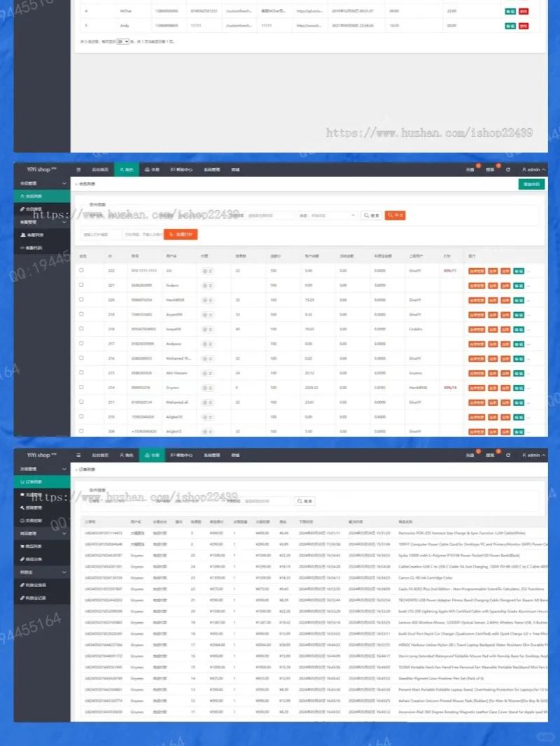
Task: Collapse first sidebar group chevron in member panel
Action: point(64,183)
